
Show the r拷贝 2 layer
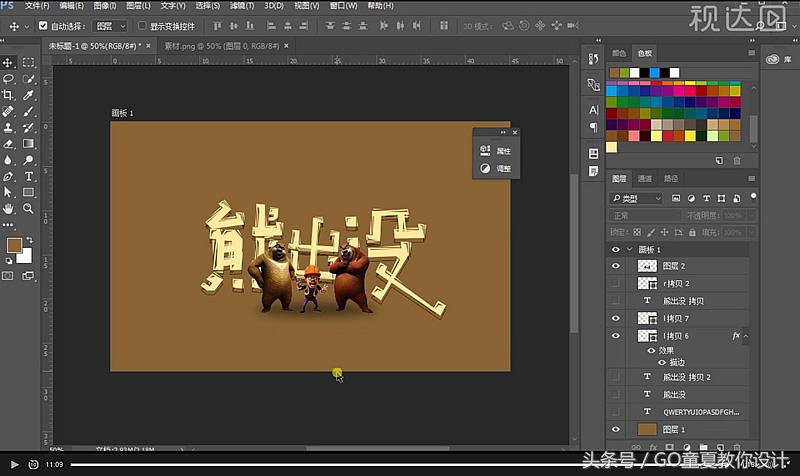point(616,283)
